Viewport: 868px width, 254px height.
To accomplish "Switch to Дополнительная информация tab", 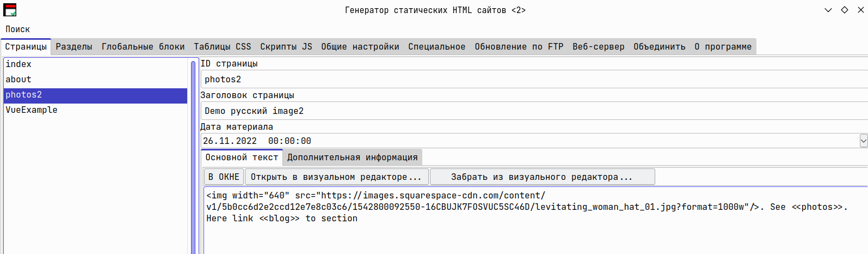I will [353, 158].
